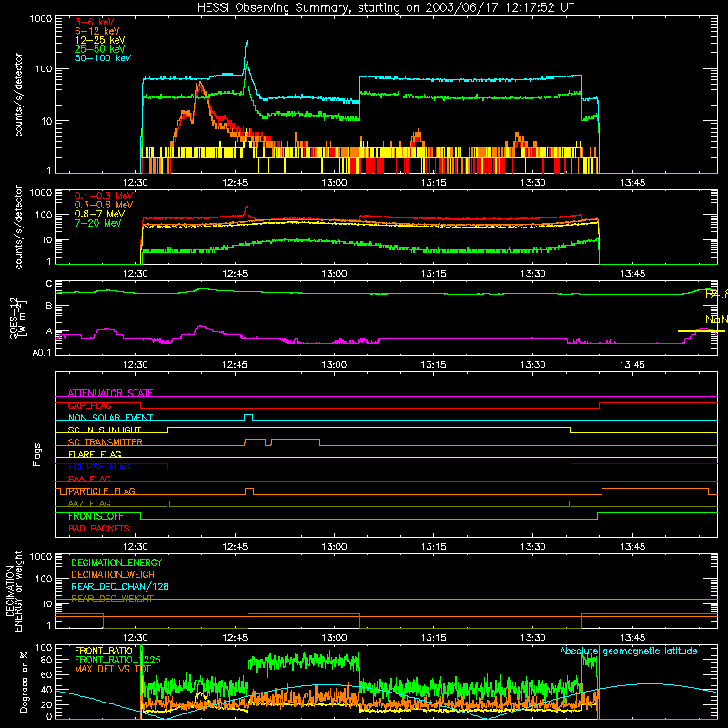This screenshot has width=728, height=728.
Task: Click the AA7_FLAG label
Action: point(89,503)
